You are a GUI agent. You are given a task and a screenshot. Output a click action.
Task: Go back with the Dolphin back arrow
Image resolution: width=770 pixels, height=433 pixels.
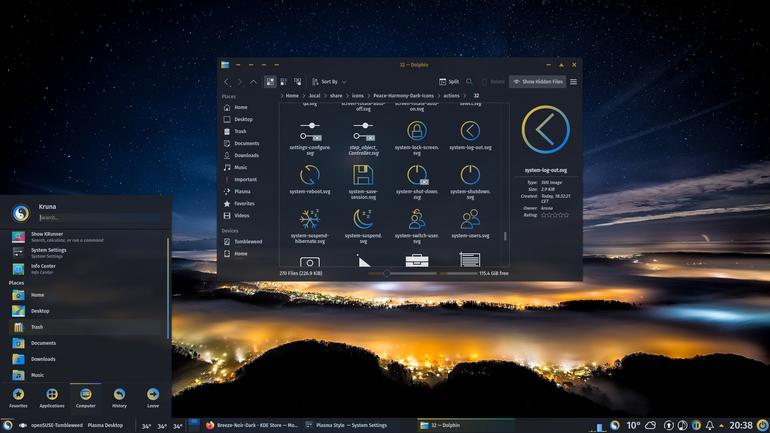(227, 82)
